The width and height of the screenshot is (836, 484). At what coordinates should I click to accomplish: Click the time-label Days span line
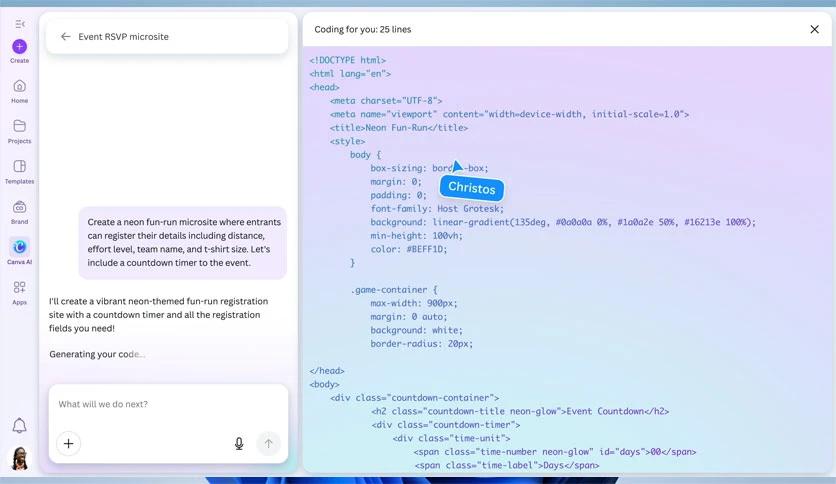point(507,465)
